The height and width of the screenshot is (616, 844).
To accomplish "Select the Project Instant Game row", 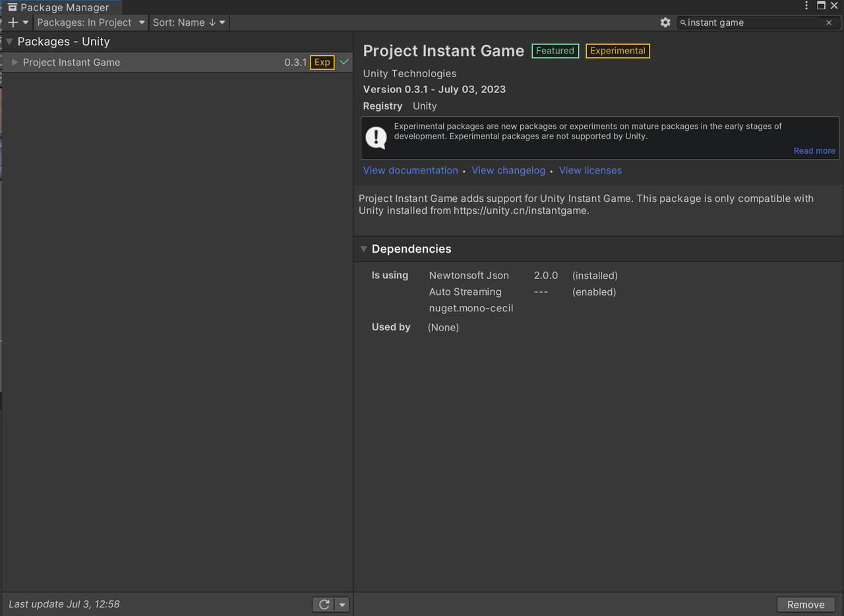I will point(177,62).
